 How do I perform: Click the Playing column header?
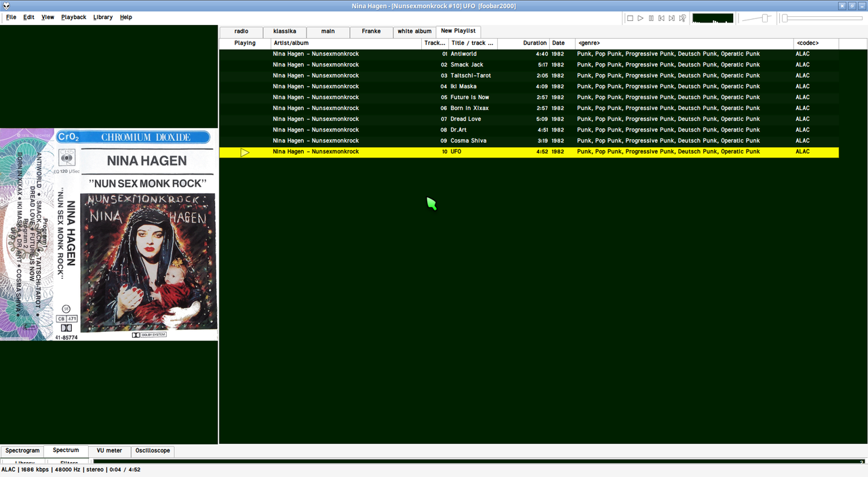click(245, 43)
